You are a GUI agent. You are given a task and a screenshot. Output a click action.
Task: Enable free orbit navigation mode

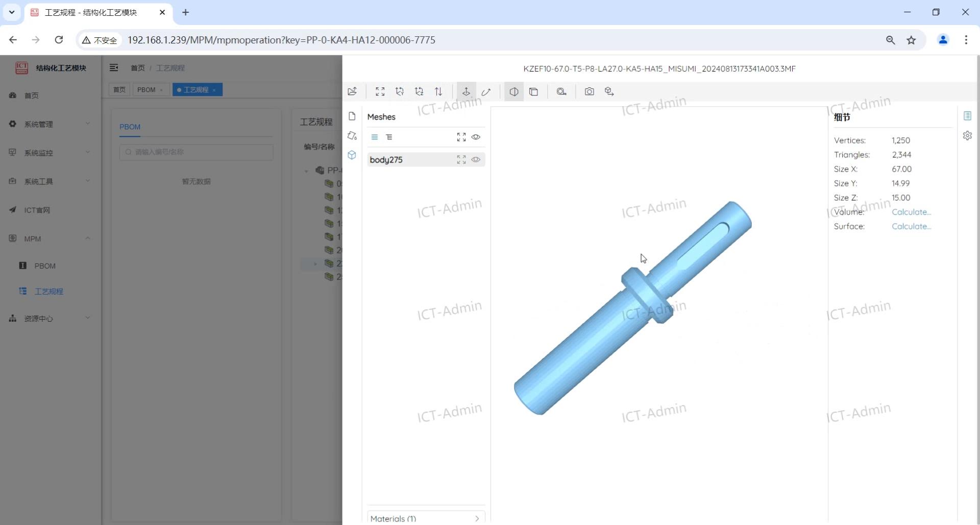(x=486, y=91)
